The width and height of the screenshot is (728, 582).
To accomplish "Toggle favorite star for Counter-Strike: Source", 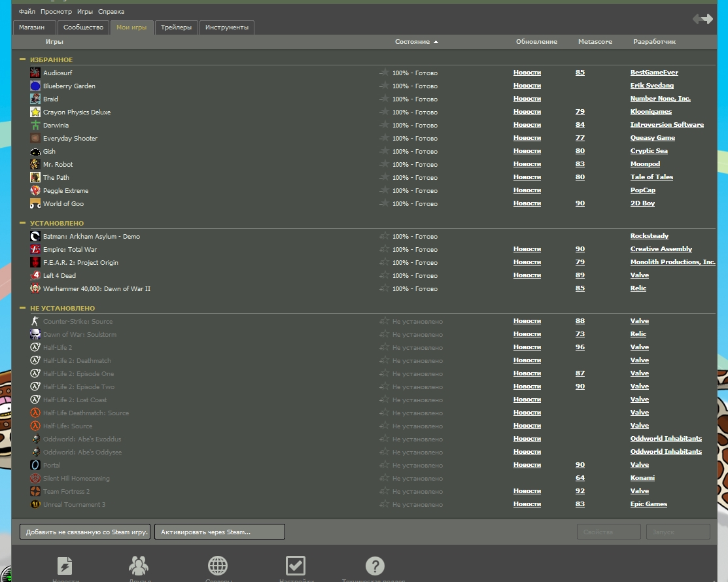I will (384, 320).
